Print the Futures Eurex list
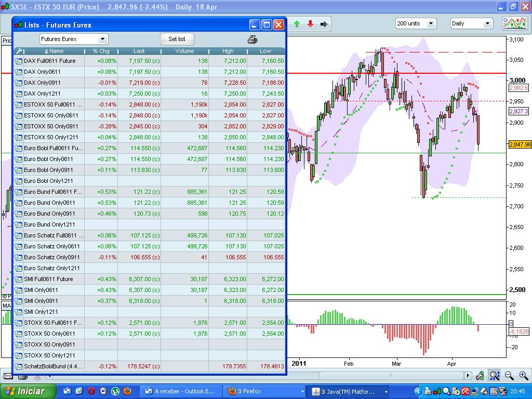Image resolution: width=532 pixels, height=399 pixels. coord(252,39)
